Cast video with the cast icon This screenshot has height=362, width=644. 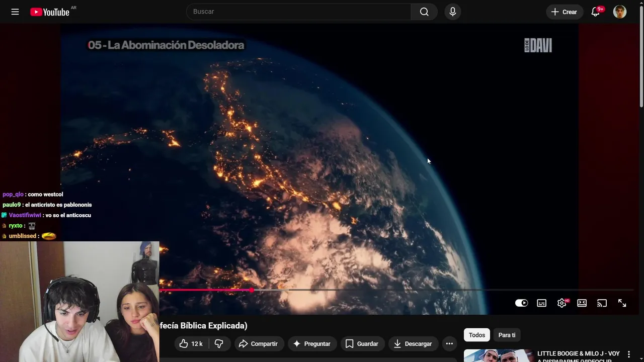602,303
